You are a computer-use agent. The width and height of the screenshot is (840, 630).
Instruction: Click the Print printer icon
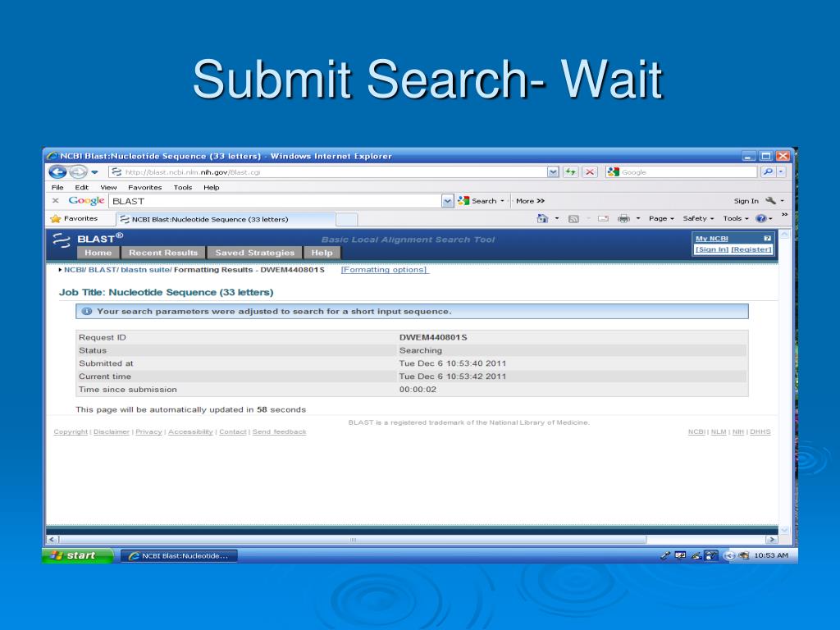(x=623, y=218)
